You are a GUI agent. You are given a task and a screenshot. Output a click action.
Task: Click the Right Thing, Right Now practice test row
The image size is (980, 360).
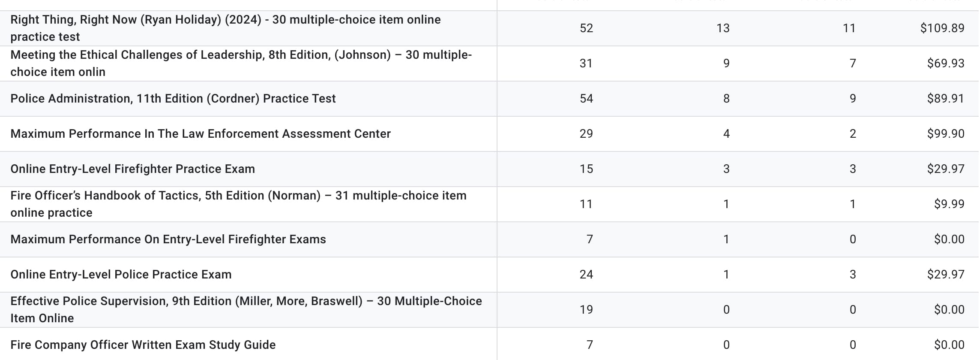[x=225, y=28]
